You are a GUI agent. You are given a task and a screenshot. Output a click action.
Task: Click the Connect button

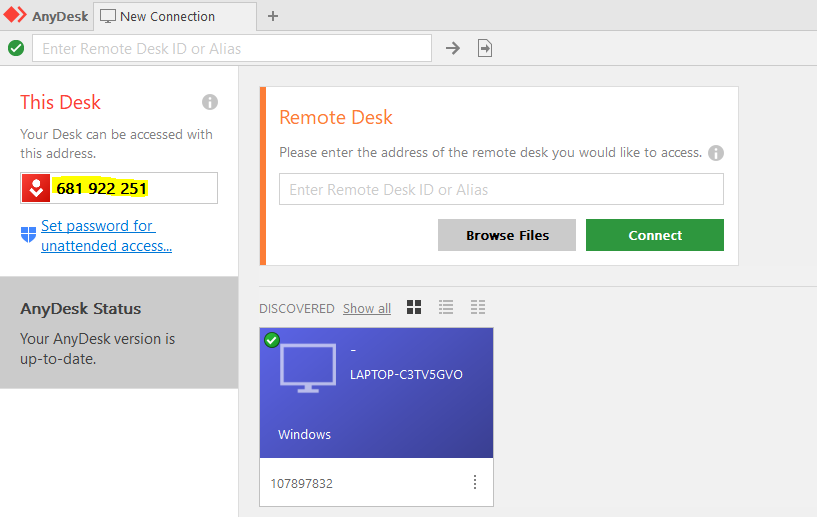pyautogui.click(x=654, y=235)
